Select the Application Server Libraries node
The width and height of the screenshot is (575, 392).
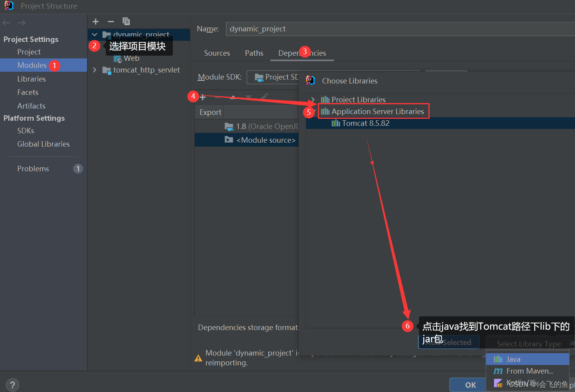coord(378,111)
